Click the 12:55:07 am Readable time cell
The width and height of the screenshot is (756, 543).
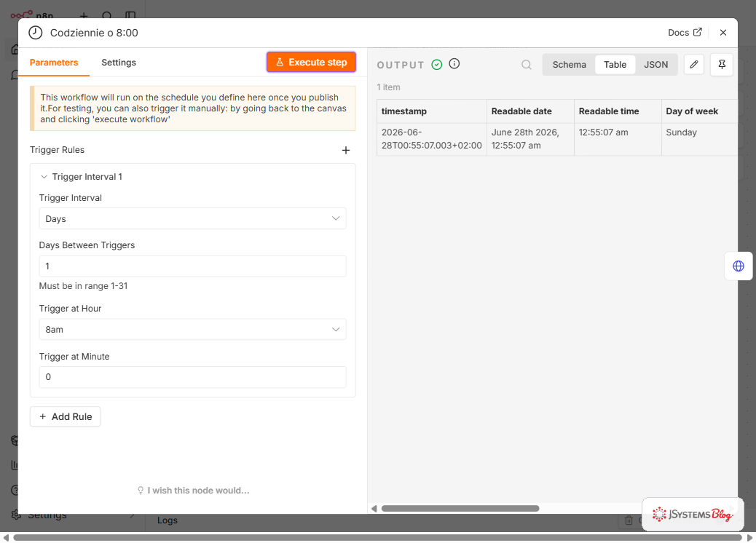pos(617,139)
